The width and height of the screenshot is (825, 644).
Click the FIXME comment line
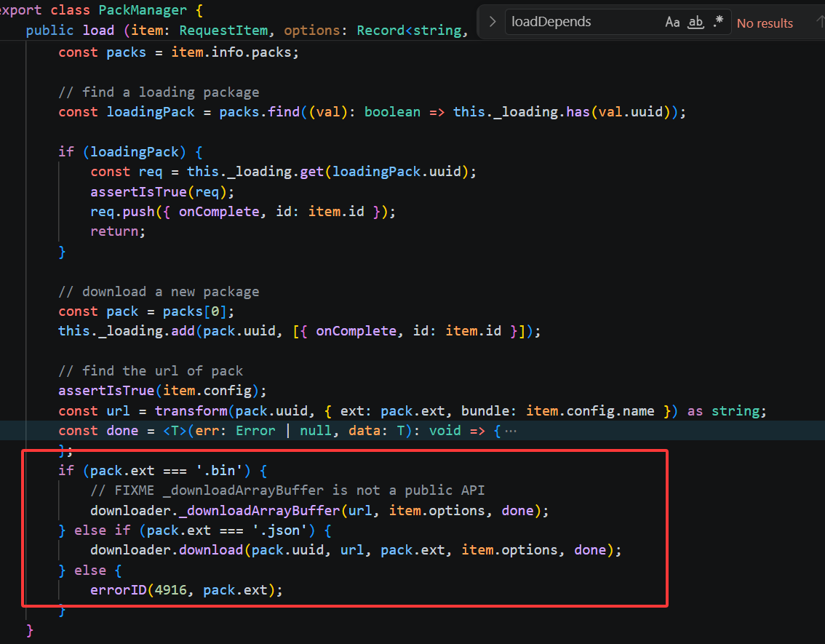click(x=287, y=490)
